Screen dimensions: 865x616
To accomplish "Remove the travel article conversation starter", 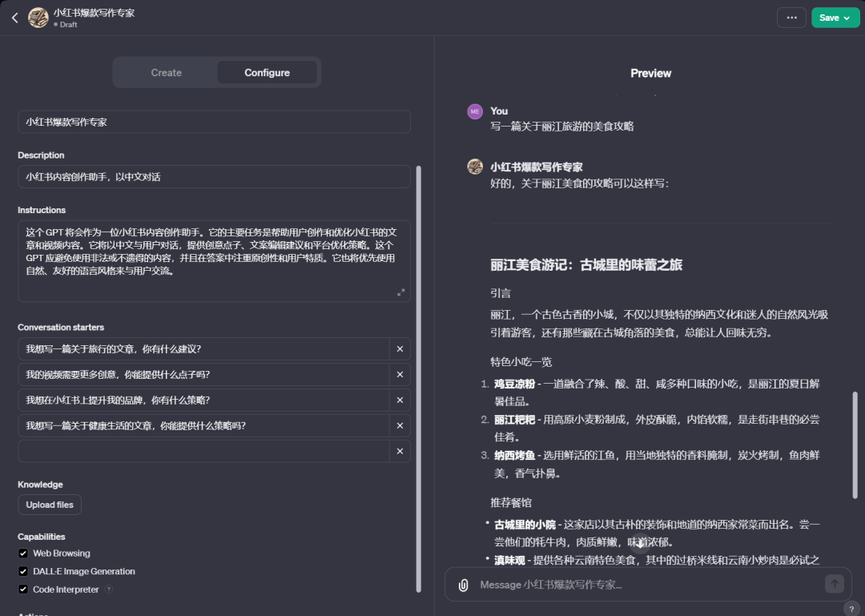I will pos(400,348).
